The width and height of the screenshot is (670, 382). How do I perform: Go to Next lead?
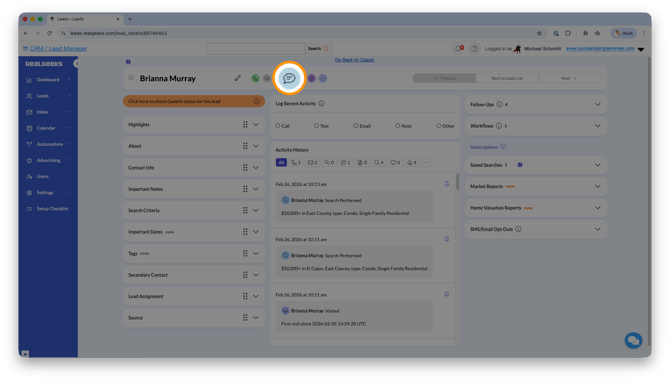[x=570, y=78]
